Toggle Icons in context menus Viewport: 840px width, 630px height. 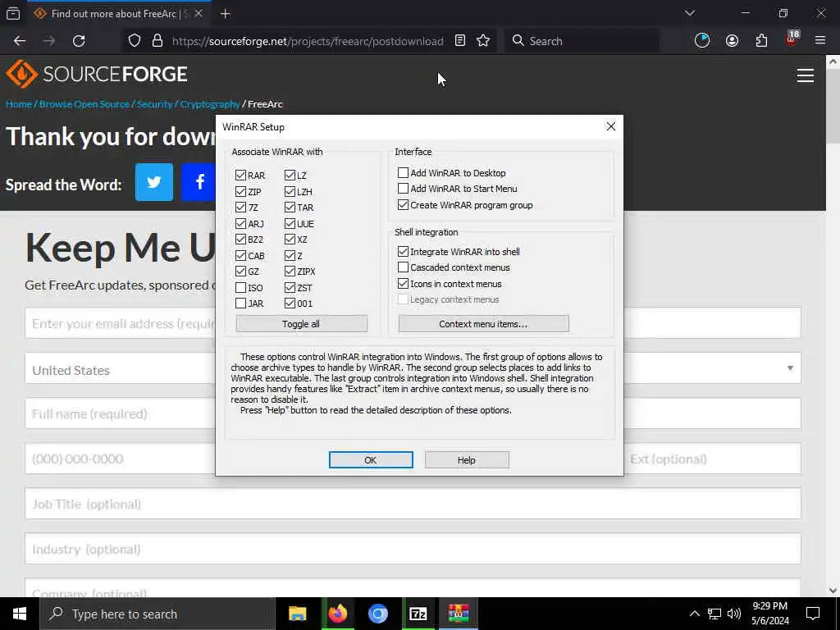tap(403, 283)
